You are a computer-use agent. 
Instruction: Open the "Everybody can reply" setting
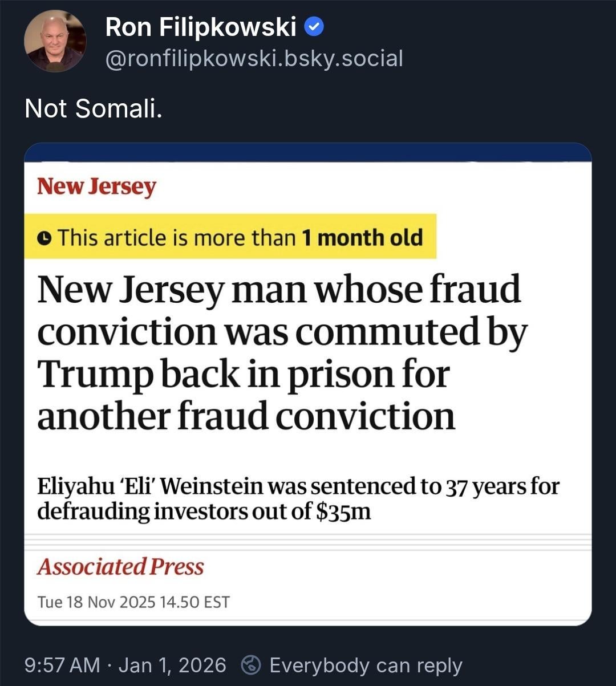click(365, 665)
